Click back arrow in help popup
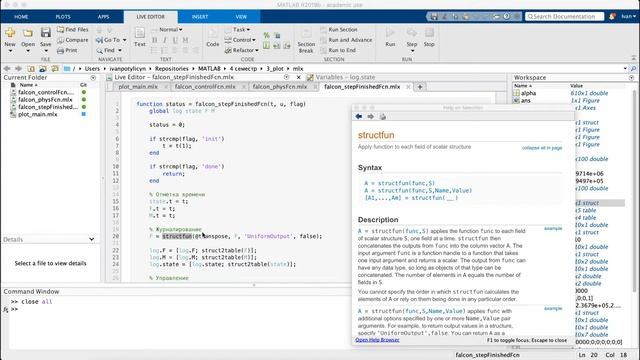640x360 pixels. [x=359, y=117]
